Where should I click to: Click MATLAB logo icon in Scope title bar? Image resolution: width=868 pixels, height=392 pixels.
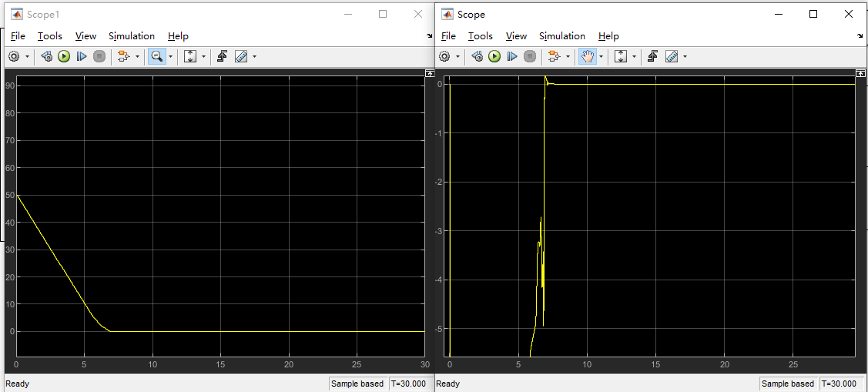(447, 15)
